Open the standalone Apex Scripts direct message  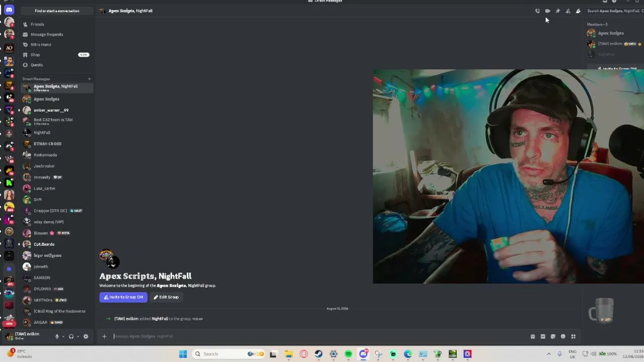(x=57, y=99)
